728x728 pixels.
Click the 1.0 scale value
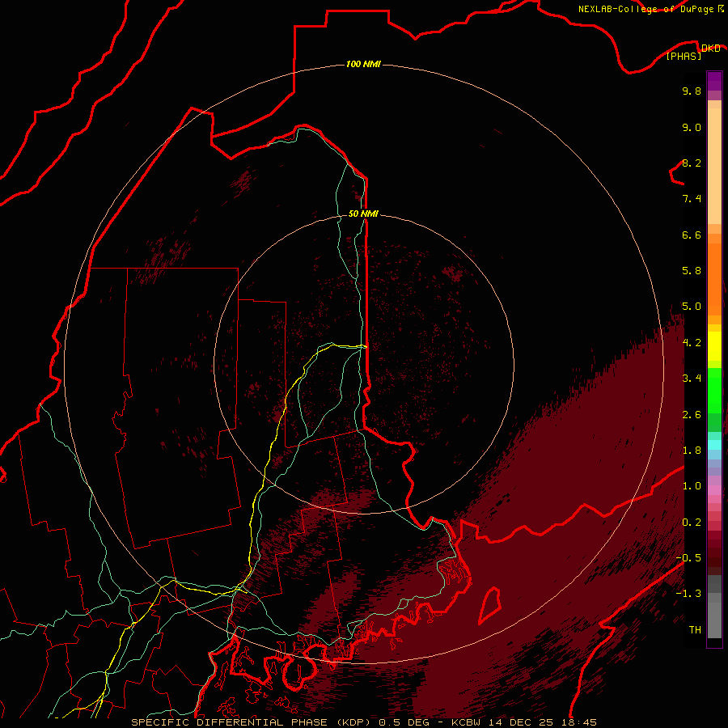pos(692,486)
